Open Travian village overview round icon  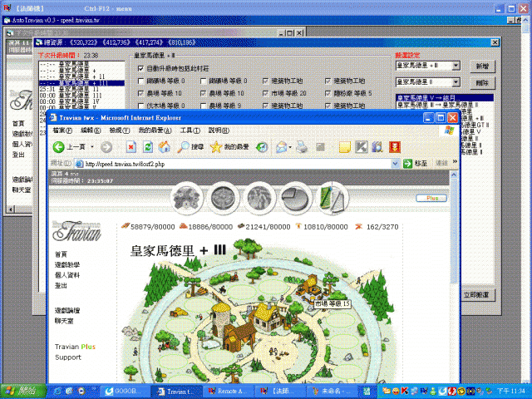[x=186, y=198]
